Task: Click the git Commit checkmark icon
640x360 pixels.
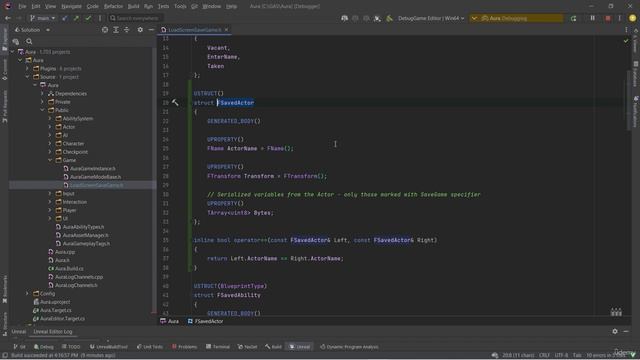Action: pos(88,18)
